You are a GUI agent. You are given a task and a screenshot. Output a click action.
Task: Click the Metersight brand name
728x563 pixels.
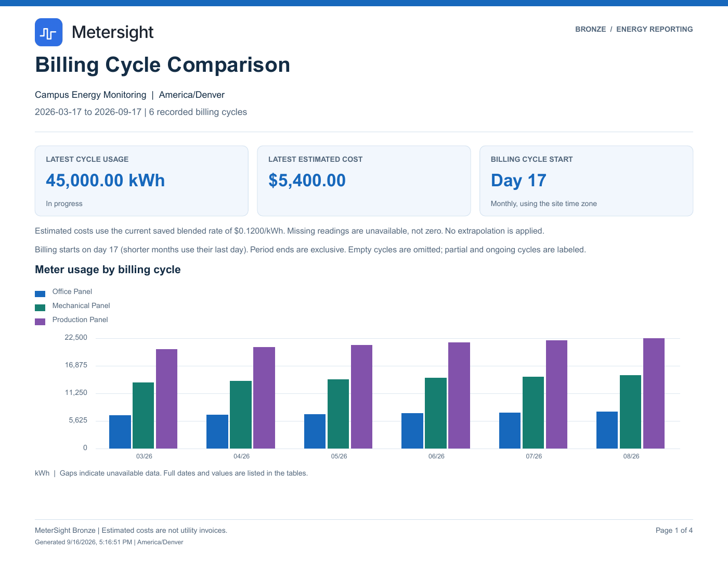(112, 32)
